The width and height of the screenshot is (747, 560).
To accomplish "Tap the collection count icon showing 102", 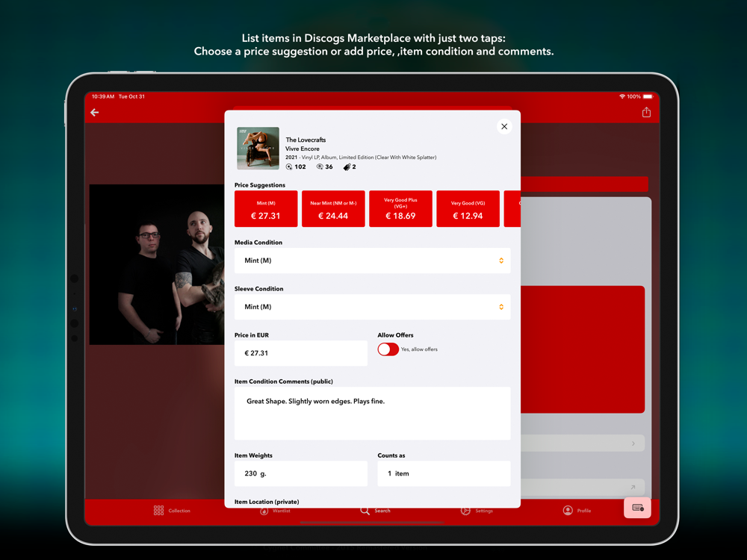I will [288, 167].
